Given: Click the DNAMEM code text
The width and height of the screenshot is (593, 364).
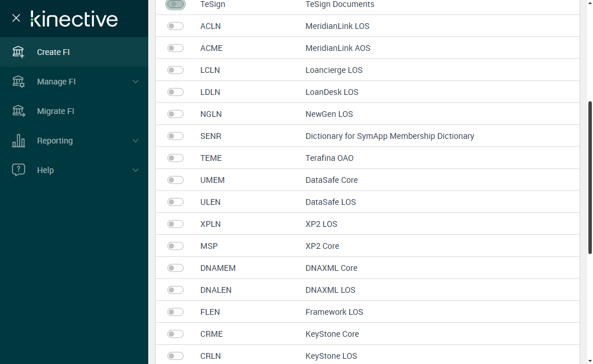Looking at the screenshot, I should pos(218,267).
